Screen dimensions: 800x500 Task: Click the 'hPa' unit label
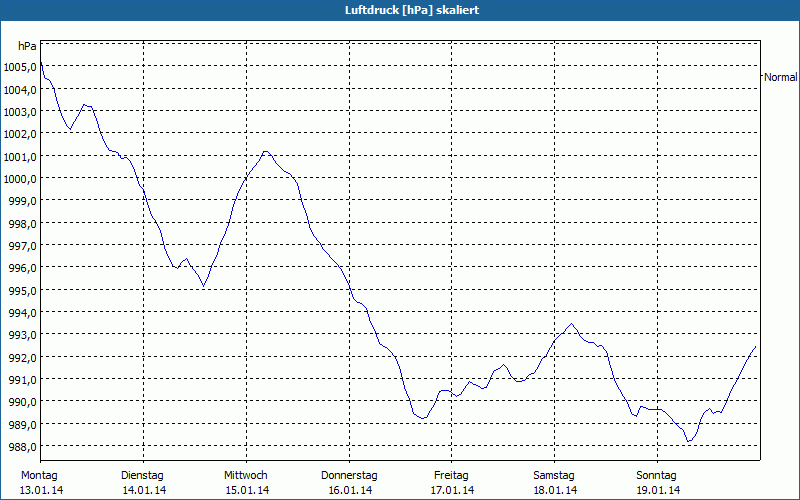27,46
